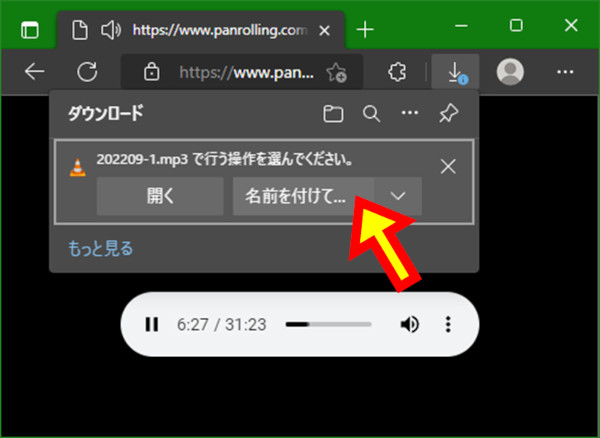Open a new tab with plus button
Image resolution: width=600 pixels, height=438 pixels.
[x=365, y=30]
